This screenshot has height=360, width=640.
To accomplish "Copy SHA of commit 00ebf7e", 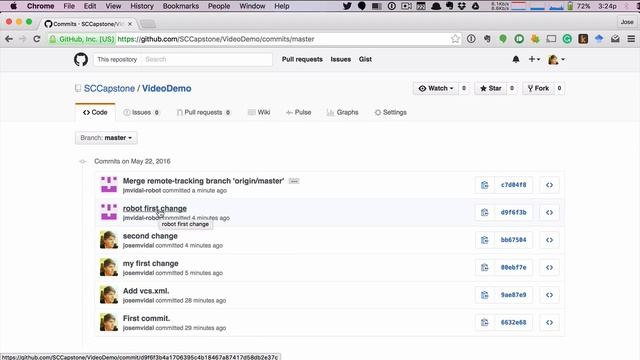I will (x=484, y=267).
